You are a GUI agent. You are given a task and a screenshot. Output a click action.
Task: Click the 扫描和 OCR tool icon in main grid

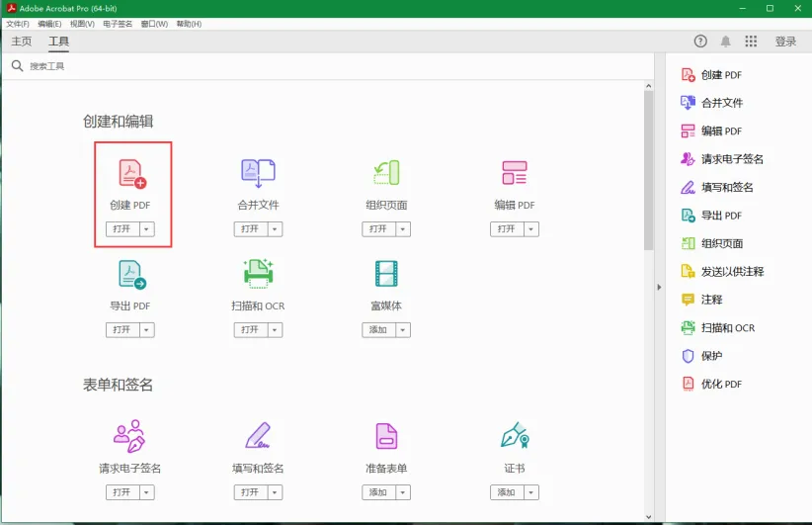coord(259,273)
